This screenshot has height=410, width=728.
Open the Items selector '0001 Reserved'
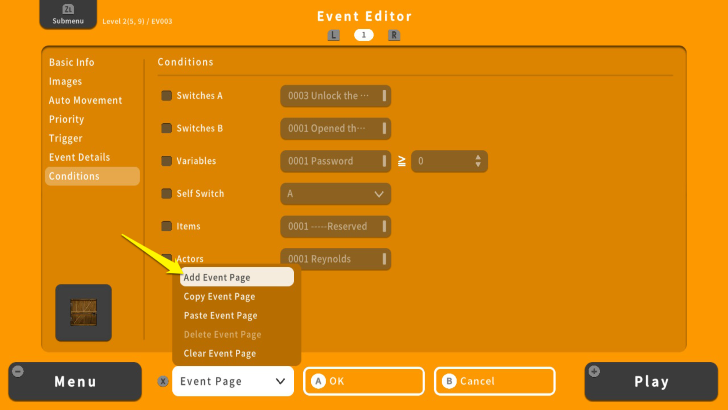click(335, 227)
